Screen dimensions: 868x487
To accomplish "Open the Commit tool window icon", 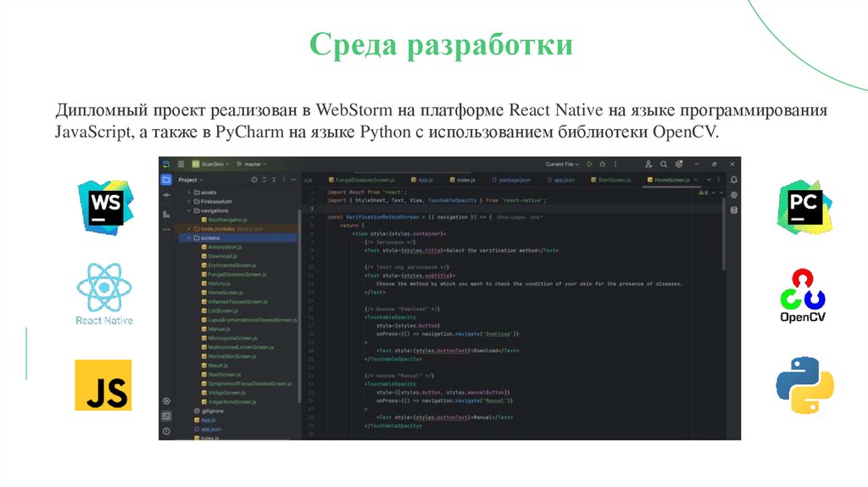I will pos(166,195).
